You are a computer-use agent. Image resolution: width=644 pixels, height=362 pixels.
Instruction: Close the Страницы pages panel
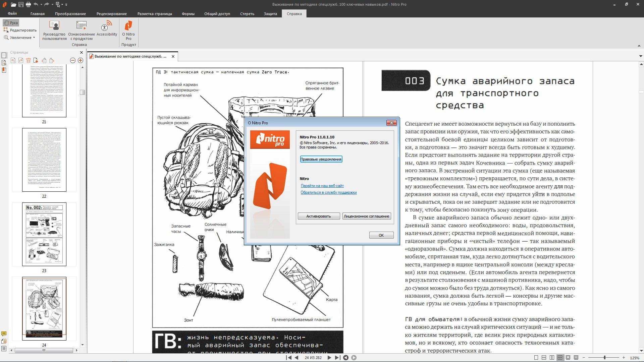point(81,52)
